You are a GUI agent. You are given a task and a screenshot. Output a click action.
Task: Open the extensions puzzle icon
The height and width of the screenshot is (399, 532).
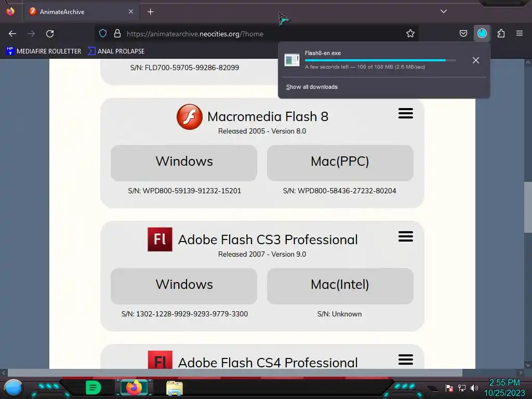501,34
